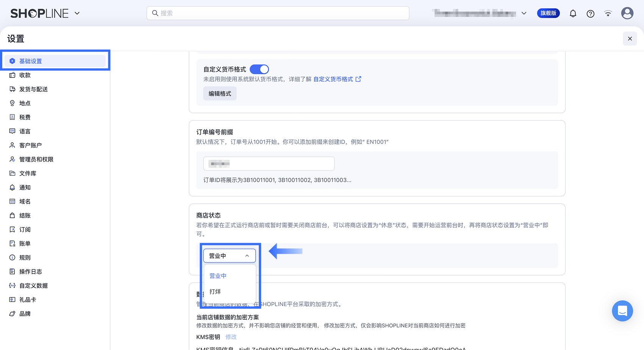The image size is (644, 350).
Task: Choose 营业中 option in the dropdown list
Action: [218, 276]
